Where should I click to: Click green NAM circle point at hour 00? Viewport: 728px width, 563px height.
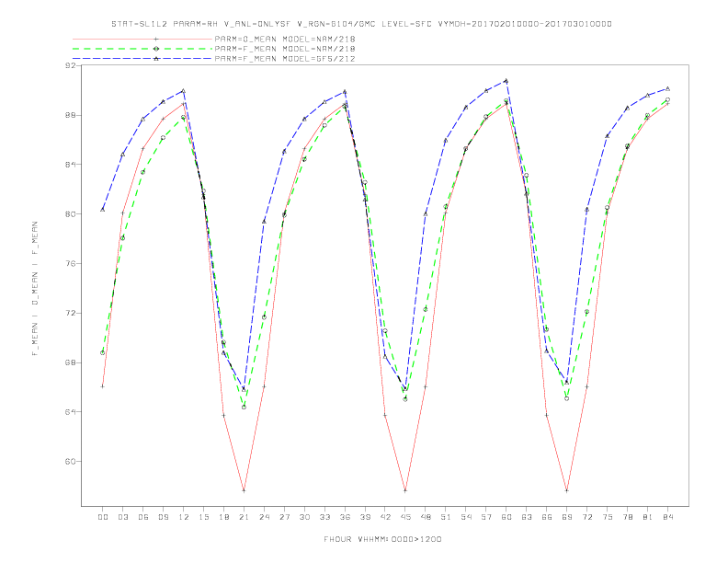(103, 353)
